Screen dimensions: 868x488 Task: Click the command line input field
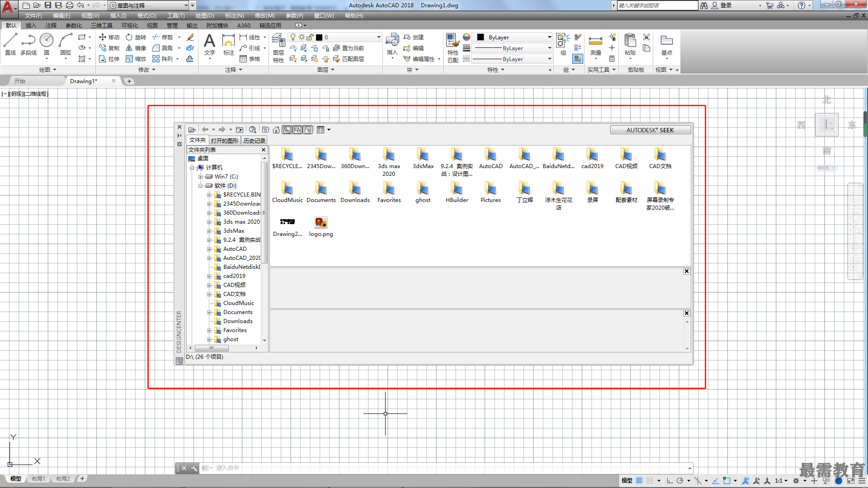coord(452,468)
